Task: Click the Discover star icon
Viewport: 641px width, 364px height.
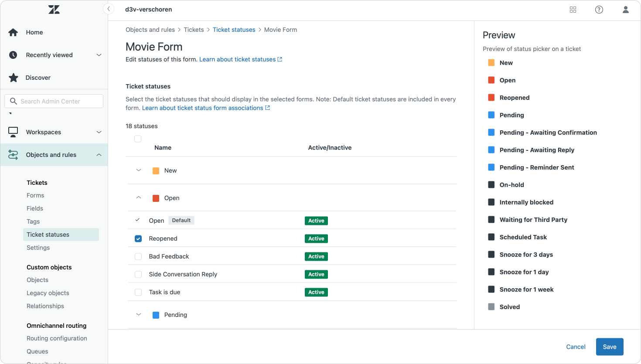Action: pos(14,78)
